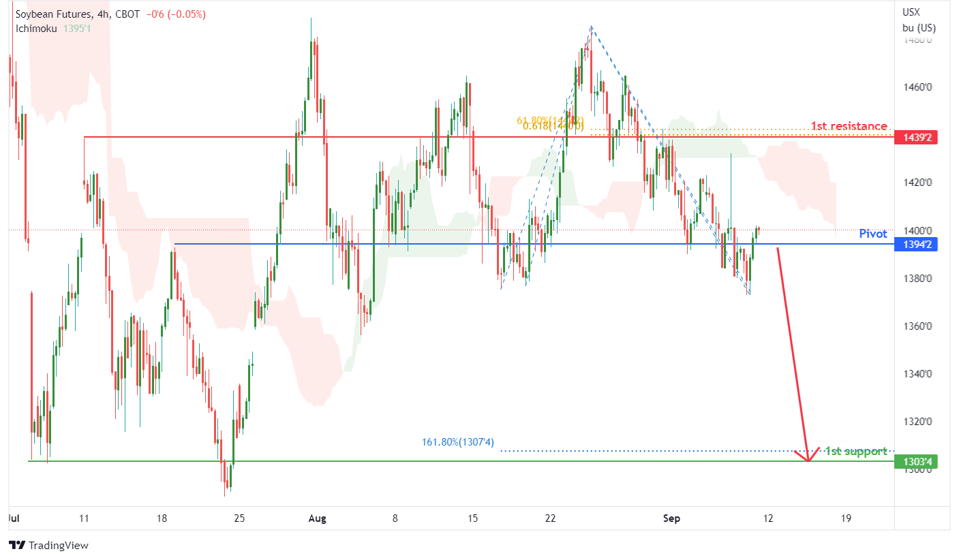Screen dimensions: 959x560
Task: Click the 161.80%(1307'4) Fibonacci label
Action: pyautogui.click(x=457, y=442)
